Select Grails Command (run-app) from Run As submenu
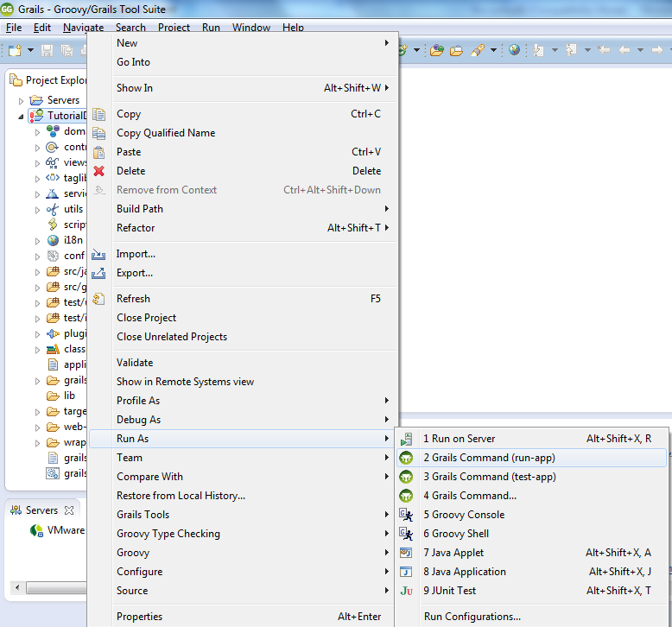Image resolution: width=672 pixels, height=627 pixels. point(489,458)
